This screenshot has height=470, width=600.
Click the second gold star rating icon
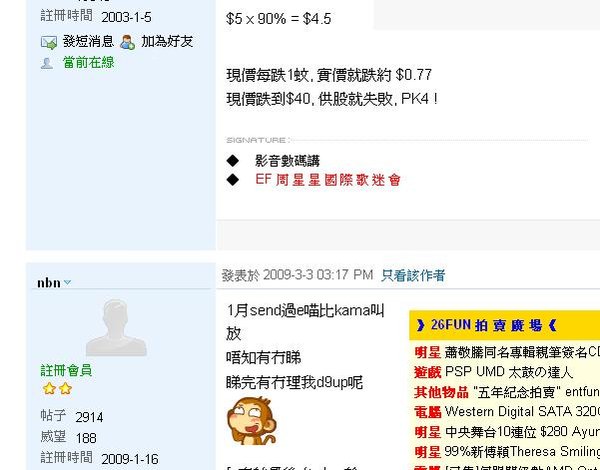tap(65, 389)
